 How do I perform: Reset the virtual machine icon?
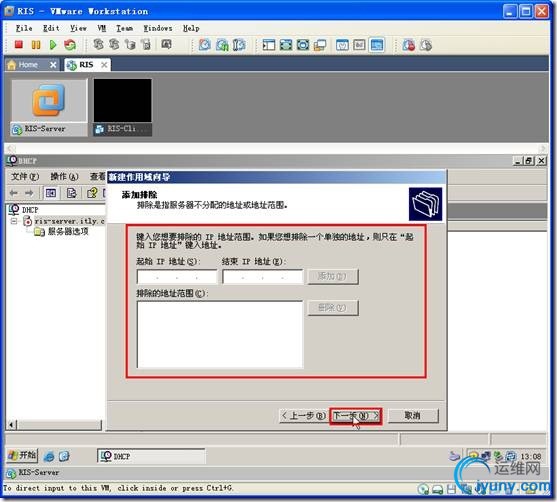click(70, 45)
